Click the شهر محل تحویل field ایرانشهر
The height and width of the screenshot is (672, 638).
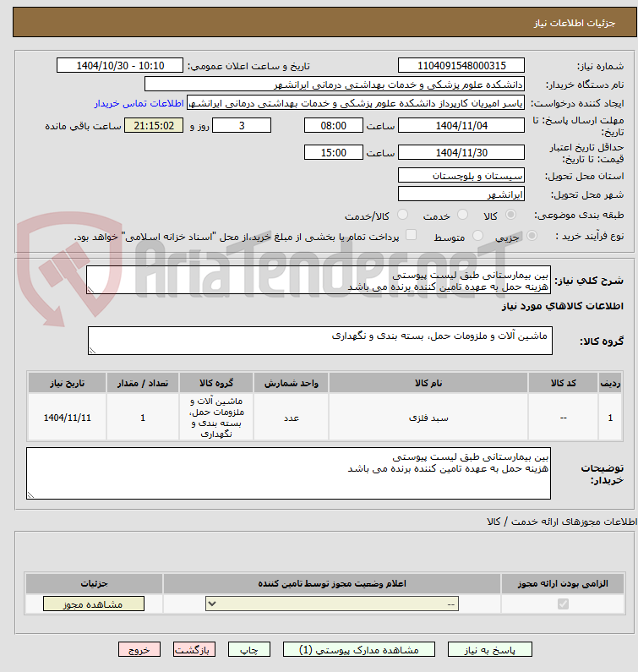tap(461, 194)
